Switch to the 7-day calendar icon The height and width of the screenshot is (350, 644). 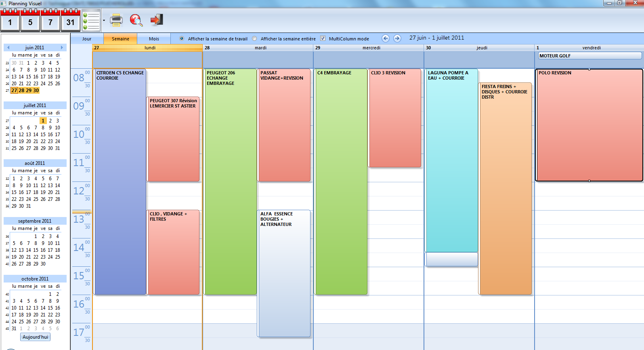coord(50,21)
